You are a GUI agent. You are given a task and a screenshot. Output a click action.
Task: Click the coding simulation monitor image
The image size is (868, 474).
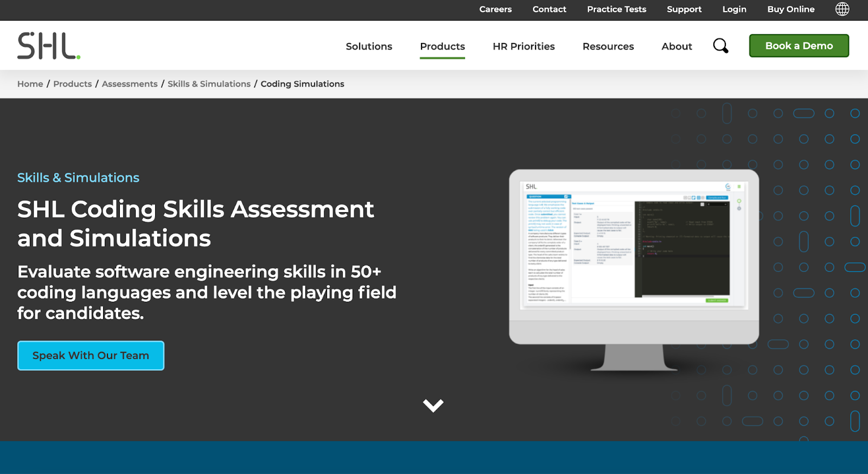tap(634, 270)
